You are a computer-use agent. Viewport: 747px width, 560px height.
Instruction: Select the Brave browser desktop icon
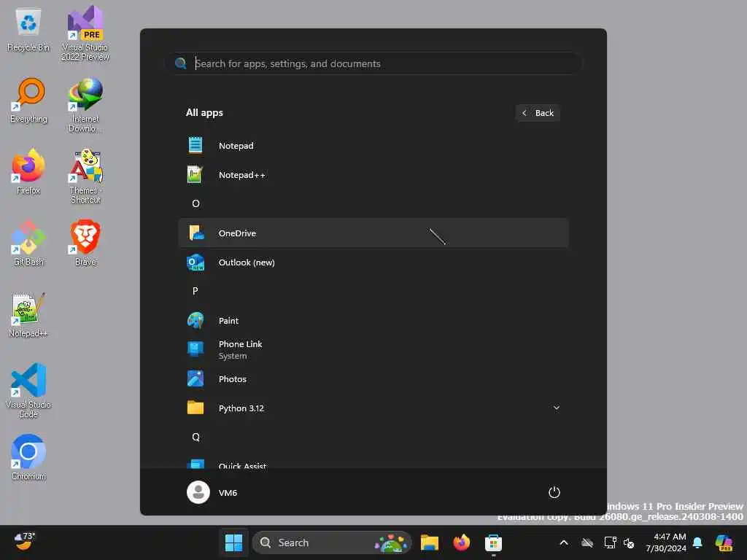coord(85,244)
